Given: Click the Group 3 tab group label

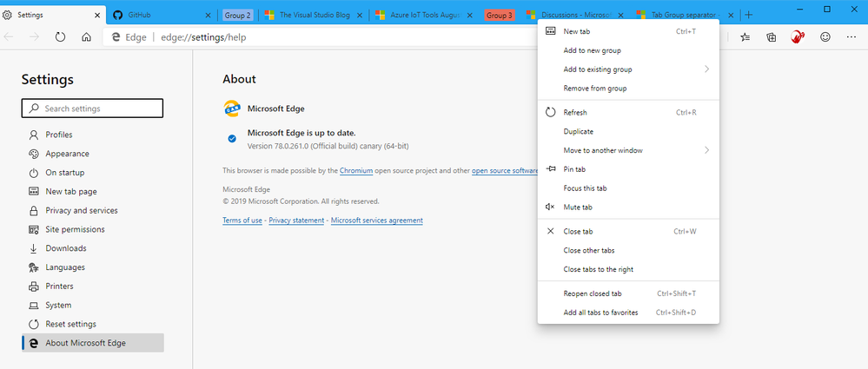Looking at the screenshot, I should tap(500, 16).
